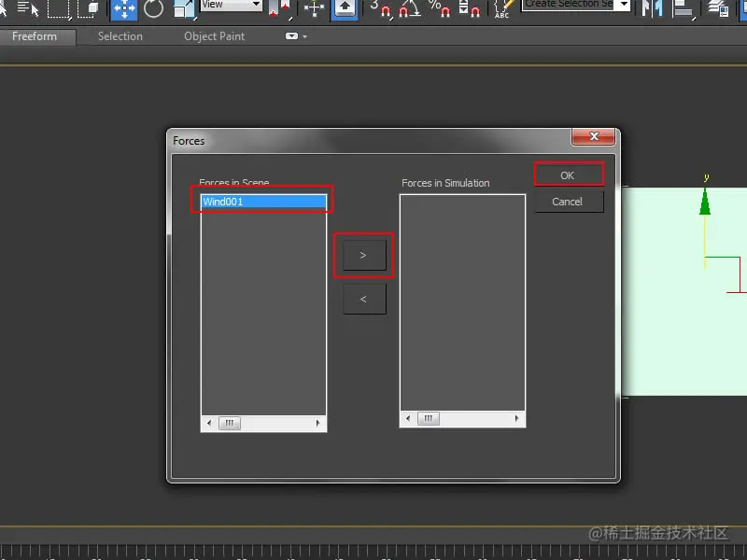Toggle the Spinner Snap icon
The height and width of the screenshot is (560, 747).
(x=469, y=8)
